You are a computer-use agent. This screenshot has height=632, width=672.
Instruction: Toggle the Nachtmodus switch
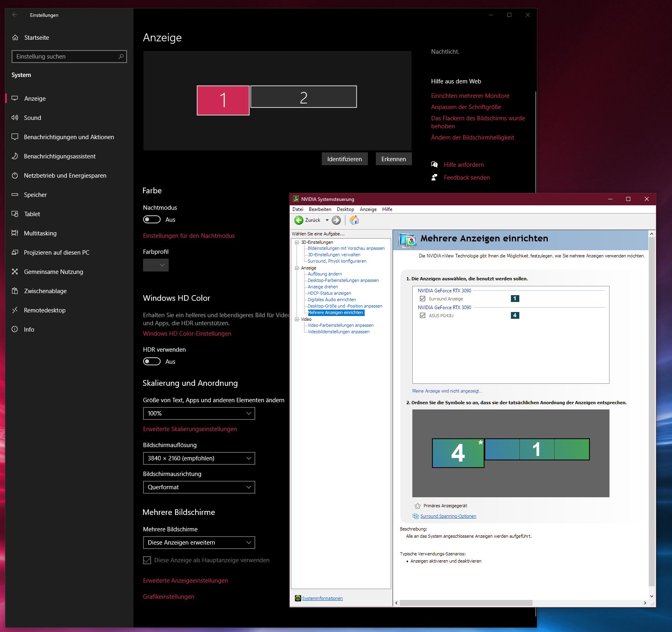tap(152, 219)
